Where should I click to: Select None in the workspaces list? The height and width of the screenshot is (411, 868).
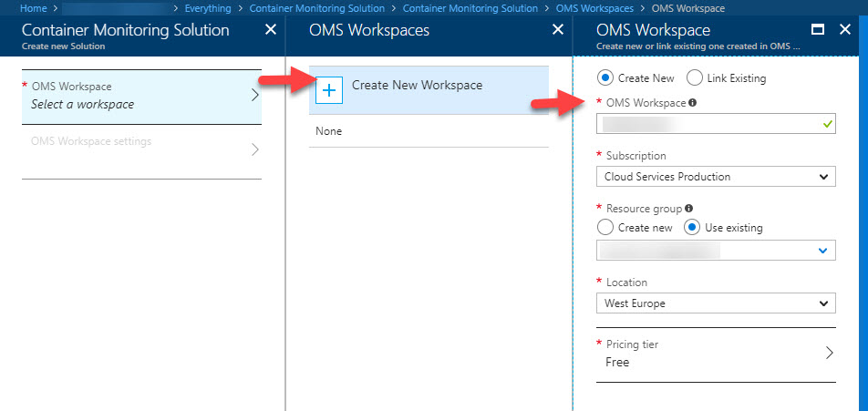click(429, 131)
